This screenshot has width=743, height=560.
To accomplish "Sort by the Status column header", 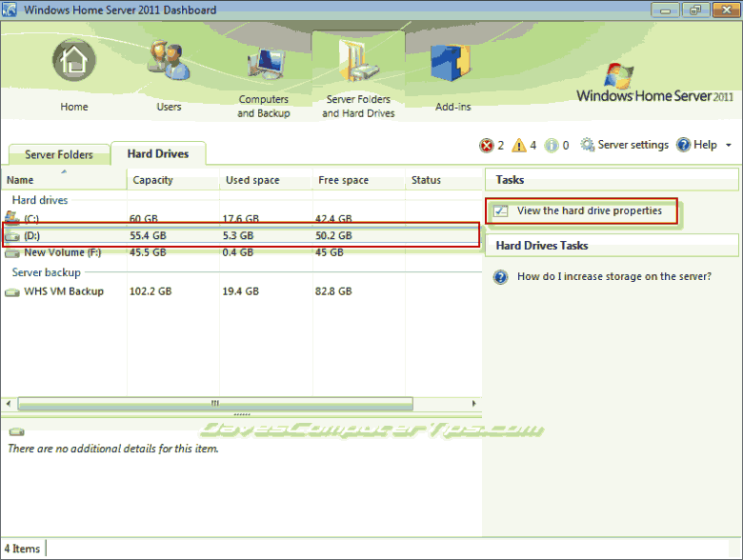I will 444,180.
